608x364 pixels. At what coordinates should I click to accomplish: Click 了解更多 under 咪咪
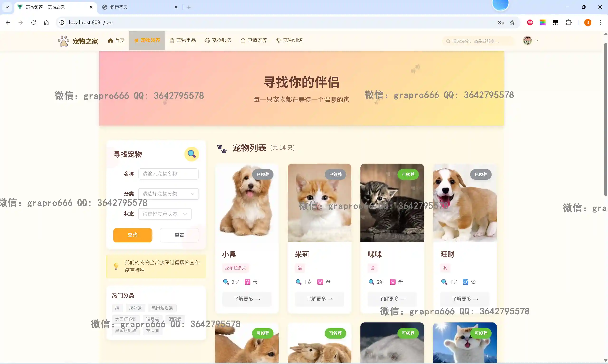coord(392,299)
